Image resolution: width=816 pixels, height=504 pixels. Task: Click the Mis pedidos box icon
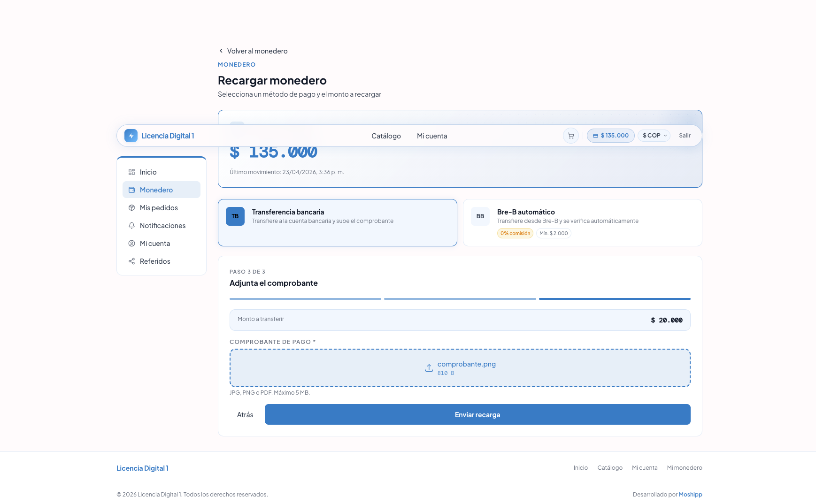[131, 208]
